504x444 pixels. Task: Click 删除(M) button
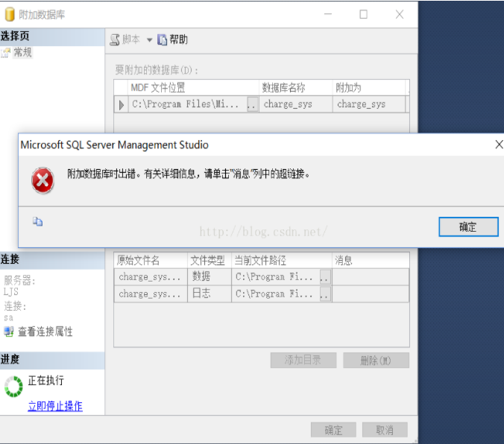click(x=376, y=360)
